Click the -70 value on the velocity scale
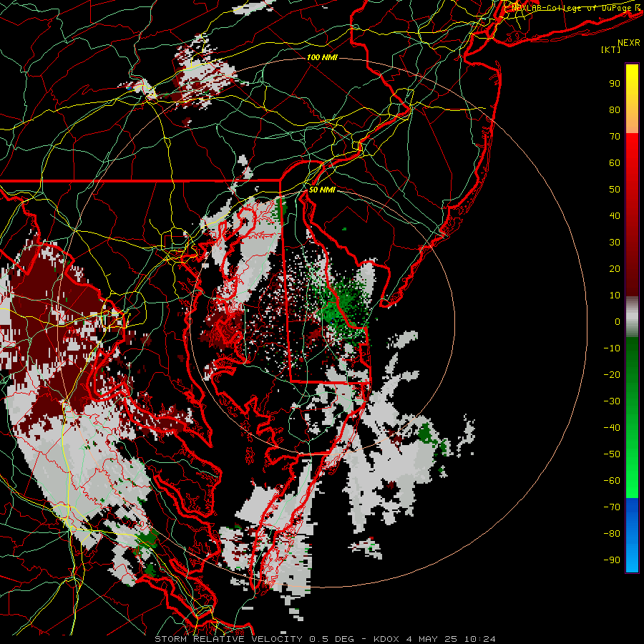 point(612,507)
